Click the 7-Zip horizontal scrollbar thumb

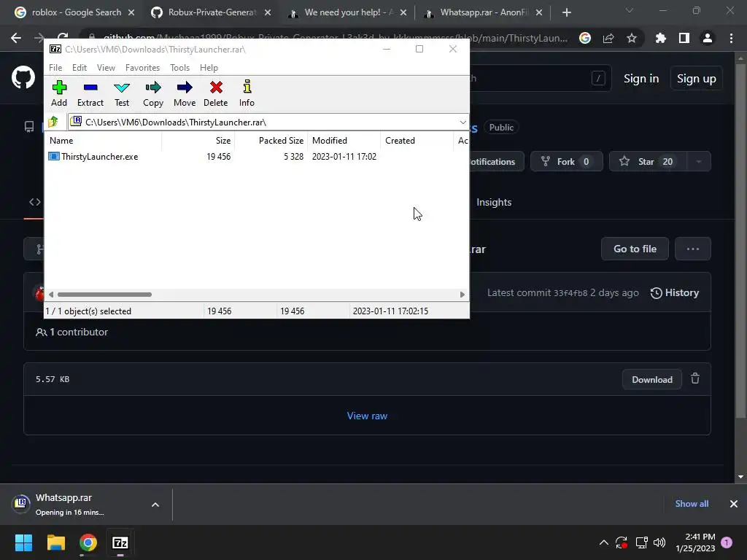[x=104, y=295]
